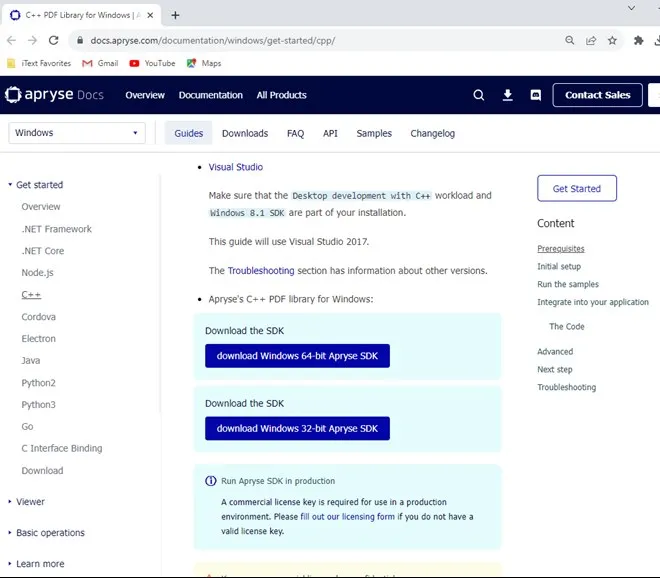Collapse the Get started section

(35, 185)
